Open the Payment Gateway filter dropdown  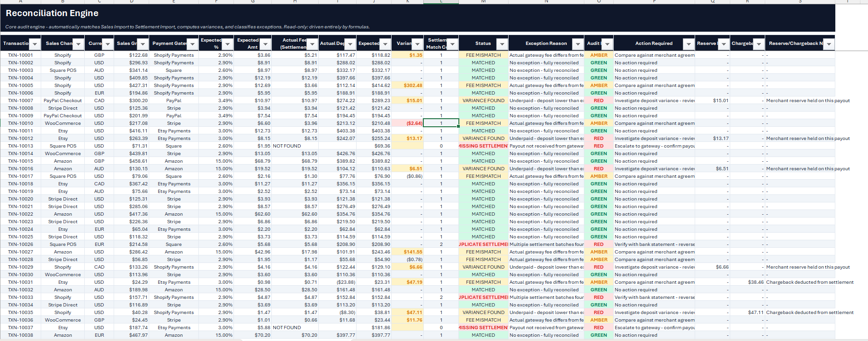[x=192, y=44]
